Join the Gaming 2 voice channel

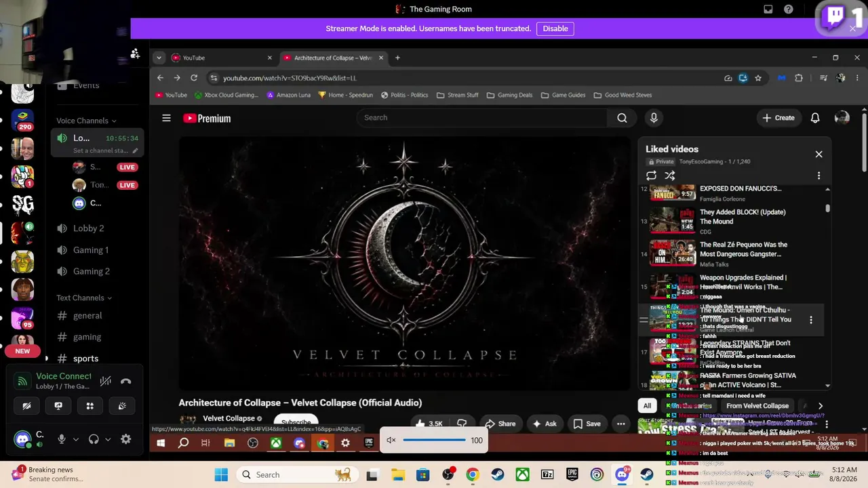92,271
